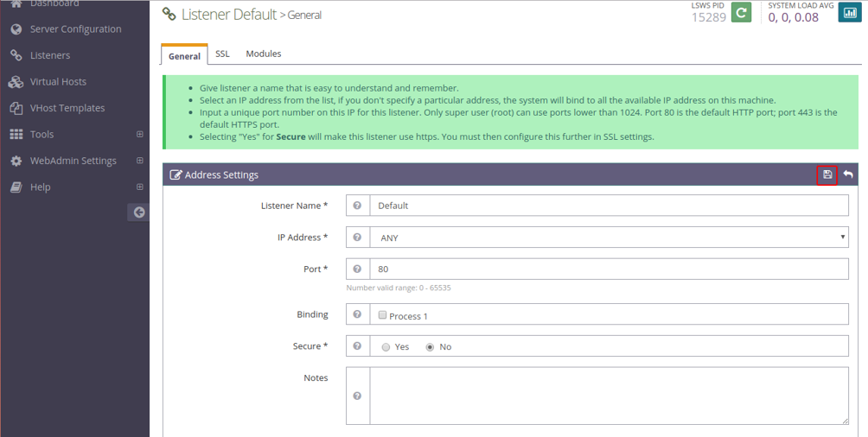This screenshot has width=868, height=437.
Task: Enable the Process 1 binding checkbox
Action: (382, 315)
